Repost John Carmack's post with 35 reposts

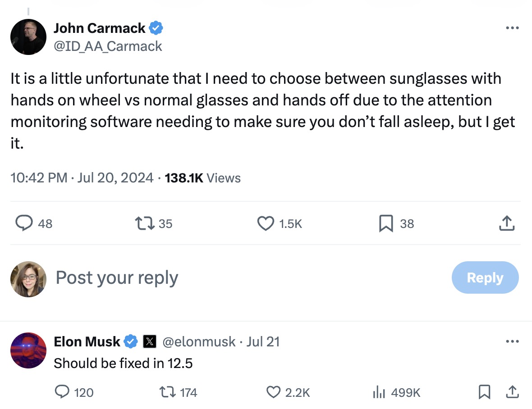pos(153,223)
